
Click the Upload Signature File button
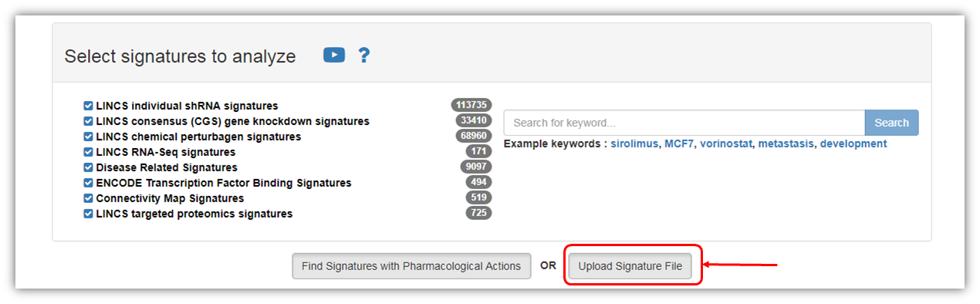pos(630,266)
